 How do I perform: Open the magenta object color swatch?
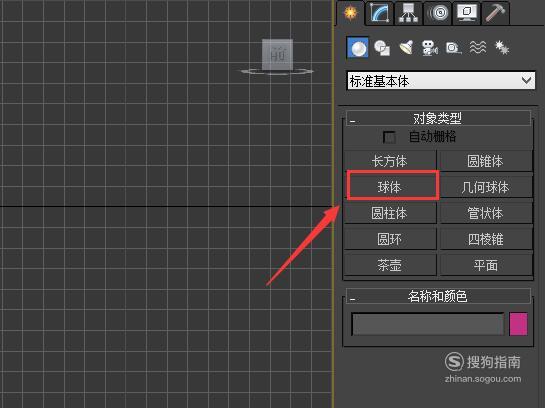click(518, 324)
